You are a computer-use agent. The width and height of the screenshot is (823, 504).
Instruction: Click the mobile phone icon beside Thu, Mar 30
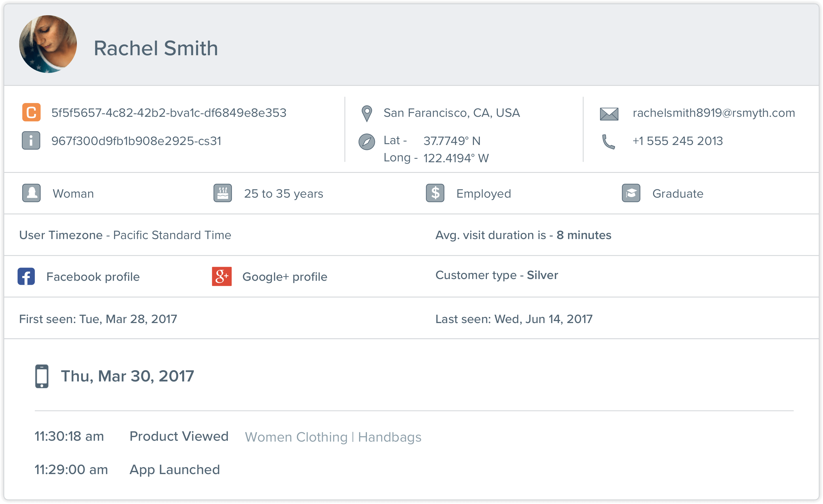[x=41, y=376]
